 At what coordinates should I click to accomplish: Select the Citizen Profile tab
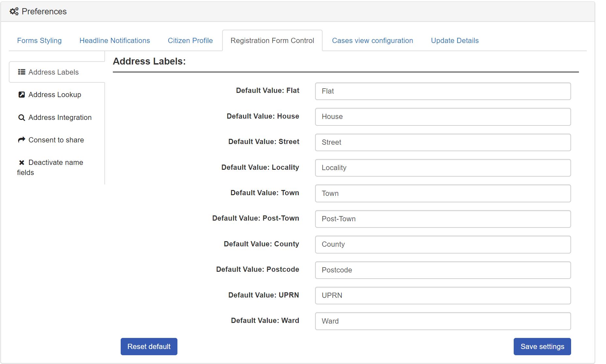click(190, 40)
